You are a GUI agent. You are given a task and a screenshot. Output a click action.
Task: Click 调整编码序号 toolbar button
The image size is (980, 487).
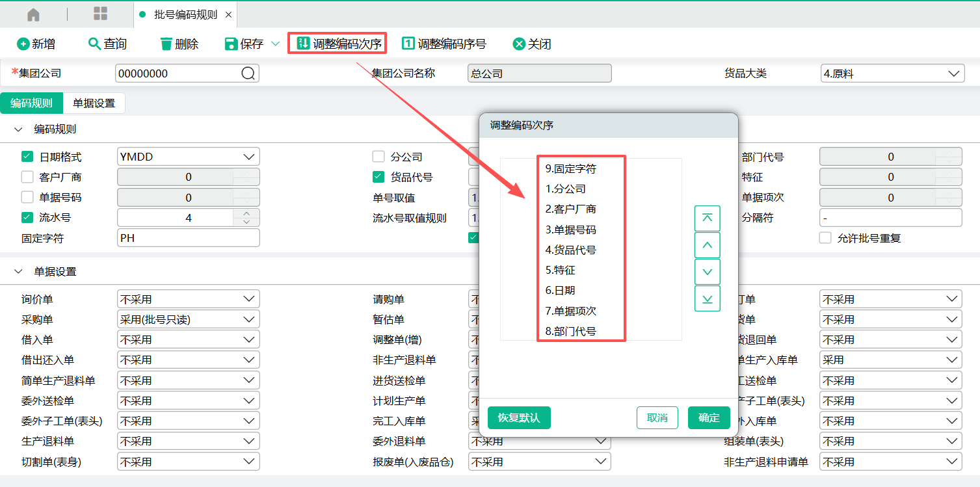pyautogui.click(x=444, y=44)
